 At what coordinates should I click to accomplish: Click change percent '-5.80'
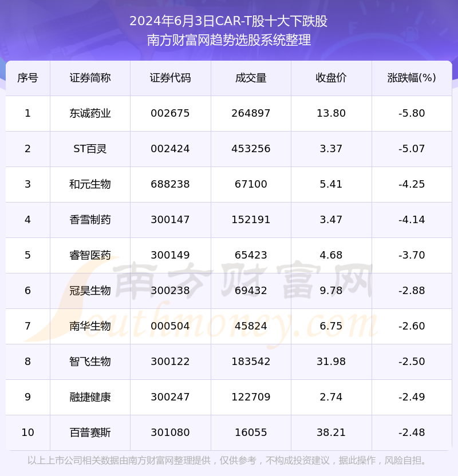point(412,113)
